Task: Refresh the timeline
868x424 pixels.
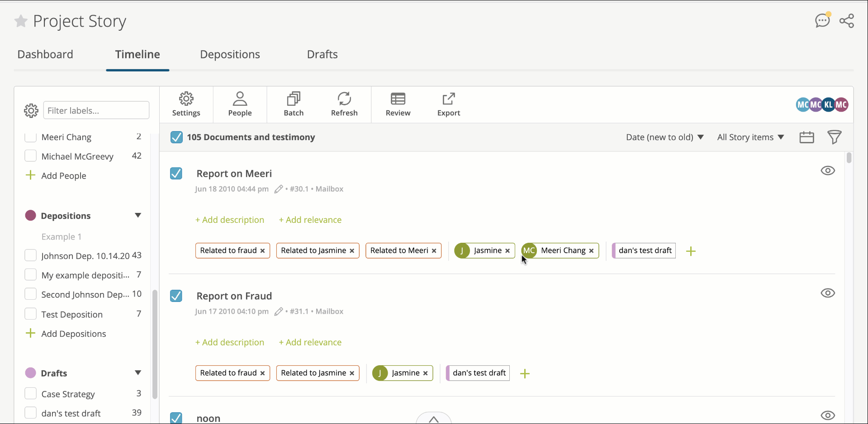Action: click(344, 105)
